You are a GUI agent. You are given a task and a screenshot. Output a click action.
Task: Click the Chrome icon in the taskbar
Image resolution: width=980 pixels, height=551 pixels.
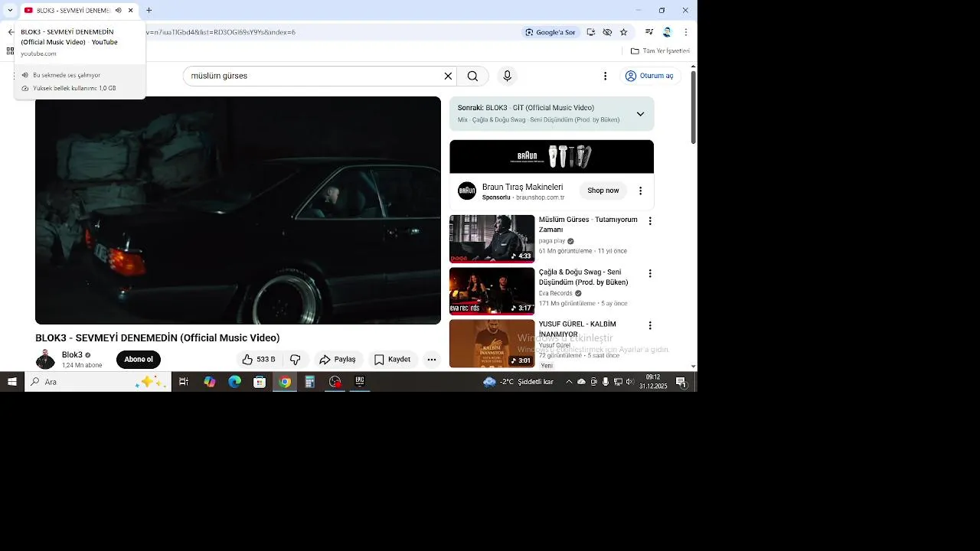click(285, 382)
